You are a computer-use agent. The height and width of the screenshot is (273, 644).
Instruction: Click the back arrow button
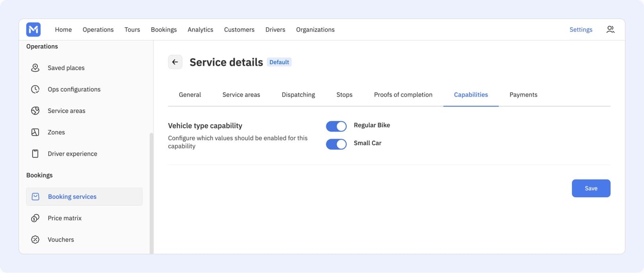(175, 62)
